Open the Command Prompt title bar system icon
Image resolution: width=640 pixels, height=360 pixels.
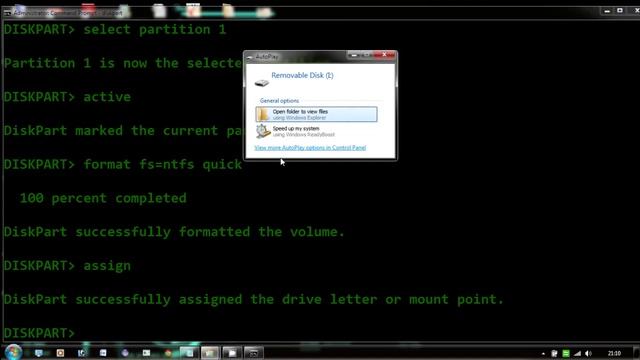(7, 13)
